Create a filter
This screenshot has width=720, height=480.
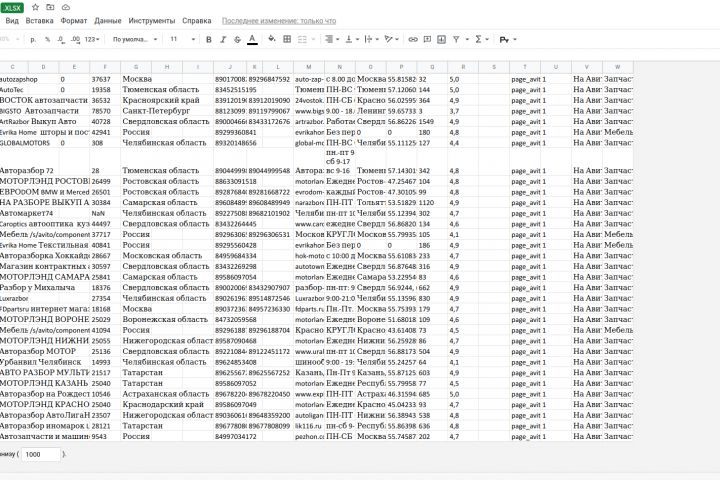click(456, 40)
